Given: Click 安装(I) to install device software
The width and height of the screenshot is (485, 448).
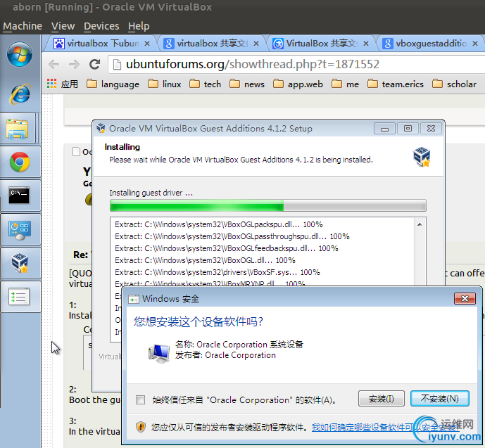Looking at the screenshot, I should click(x=382, y=399).
